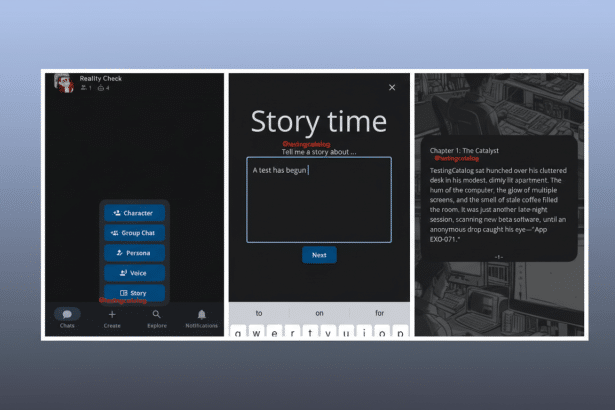615x410 pixels.
Task: Click the bots count icon under Reality Check
Action: 101,88
